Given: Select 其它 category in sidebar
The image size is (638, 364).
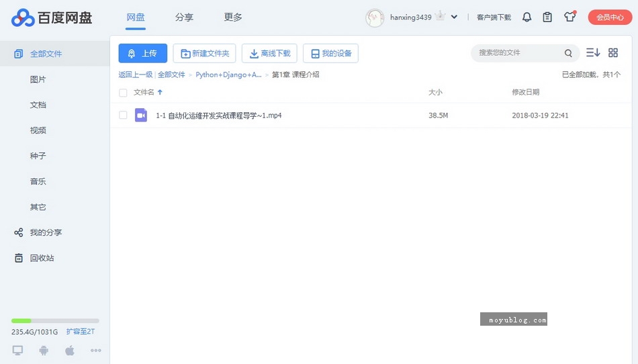Looking at the screenshot, I should (38, 207).
